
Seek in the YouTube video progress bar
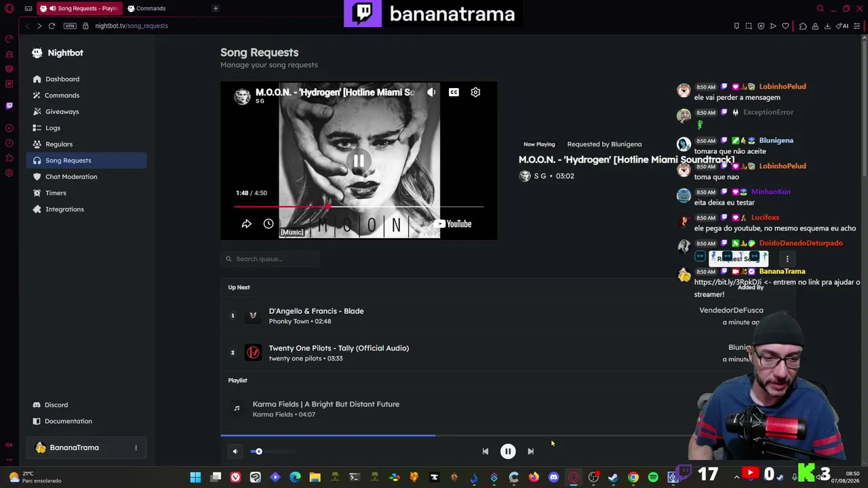(359, 206)
